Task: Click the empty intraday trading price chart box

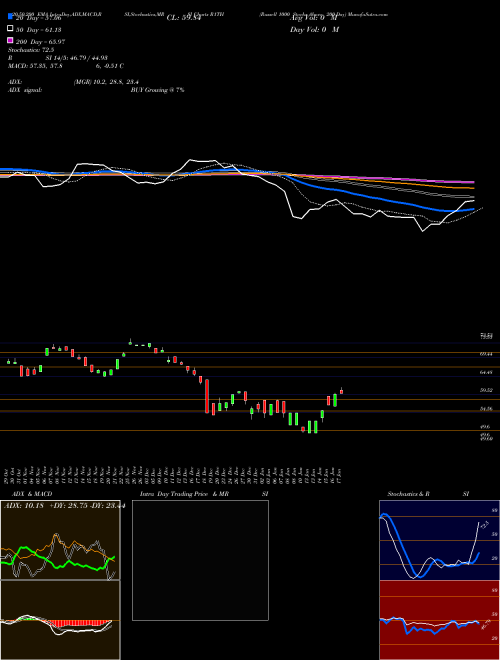Action: [200, 560]
